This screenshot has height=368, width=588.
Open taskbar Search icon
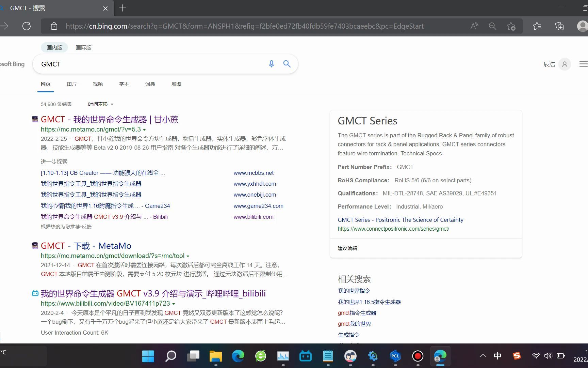170,356
